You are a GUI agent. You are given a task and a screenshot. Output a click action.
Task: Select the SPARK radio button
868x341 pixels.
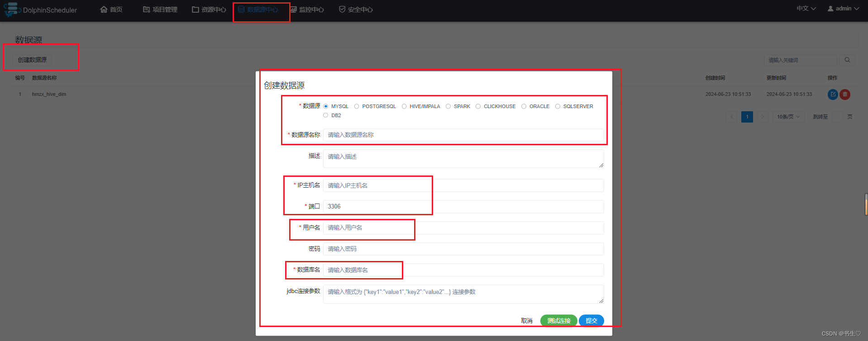point(448,106)
